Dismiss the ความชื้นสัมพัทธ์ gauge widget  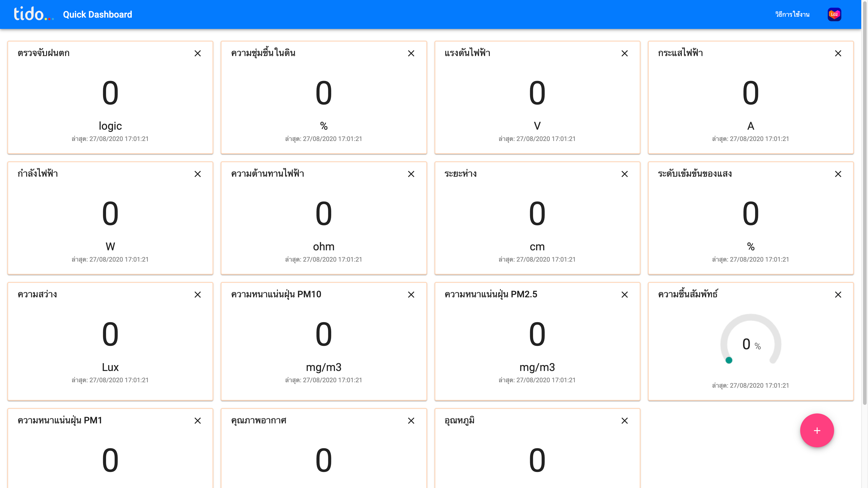[x=838, y=294]
